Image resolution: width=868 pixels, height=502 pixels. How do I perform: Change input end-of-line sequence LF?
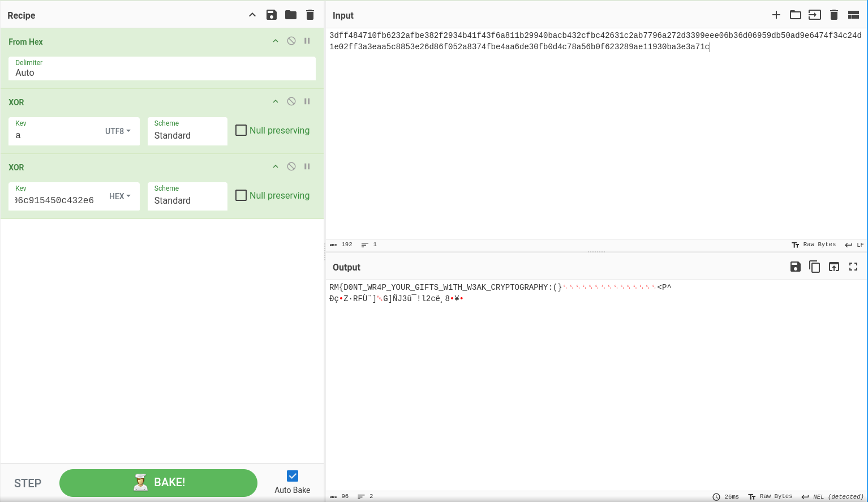pyautogui.click(x=854, y=244)
